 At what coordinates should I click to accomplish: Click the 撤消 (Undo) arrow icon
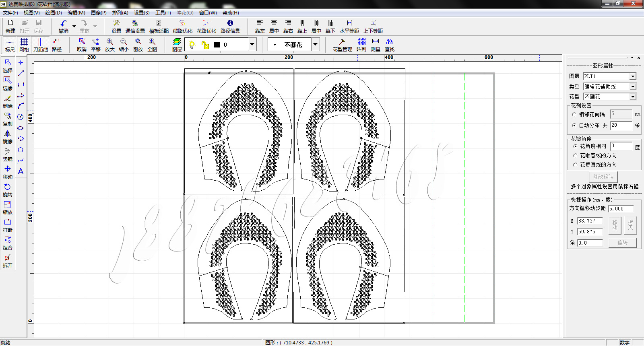point(63,23)
